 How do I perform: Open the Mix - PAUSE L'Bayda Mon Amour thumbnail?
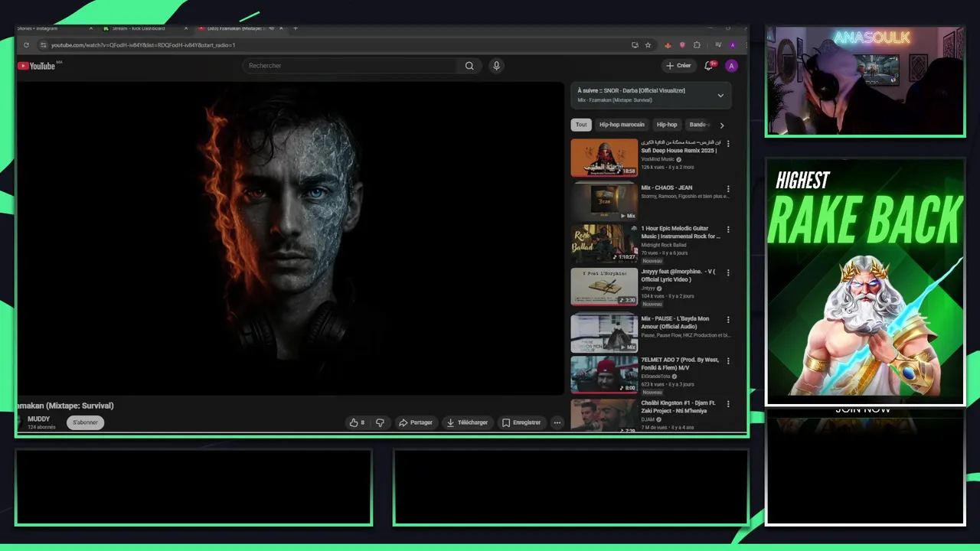(x=604, y=333)
